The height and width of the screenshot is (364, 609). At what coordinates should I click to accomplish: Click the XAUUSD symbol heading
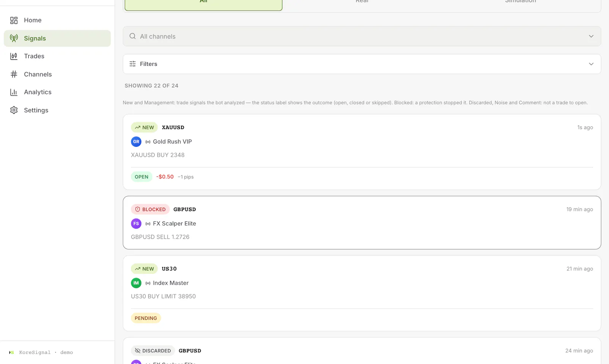pos(173,127)
